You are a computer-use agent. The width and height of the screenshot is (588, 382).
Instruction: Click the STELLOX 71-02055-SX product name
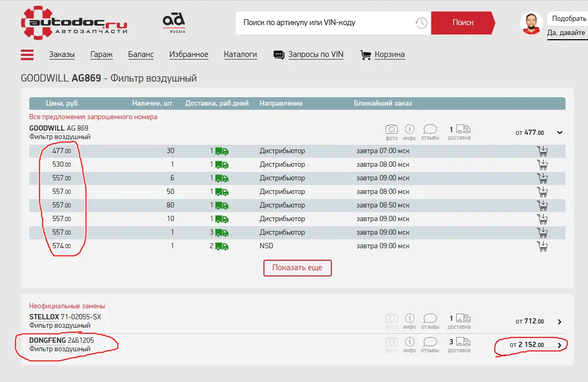[65, 317]
